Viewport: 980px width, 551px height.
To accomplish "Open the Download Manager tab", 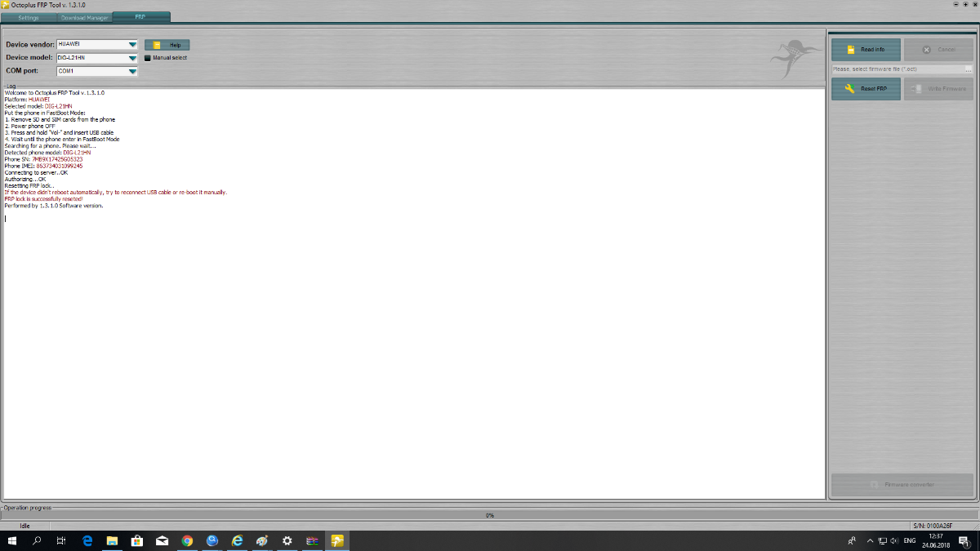I will point(84,17).
